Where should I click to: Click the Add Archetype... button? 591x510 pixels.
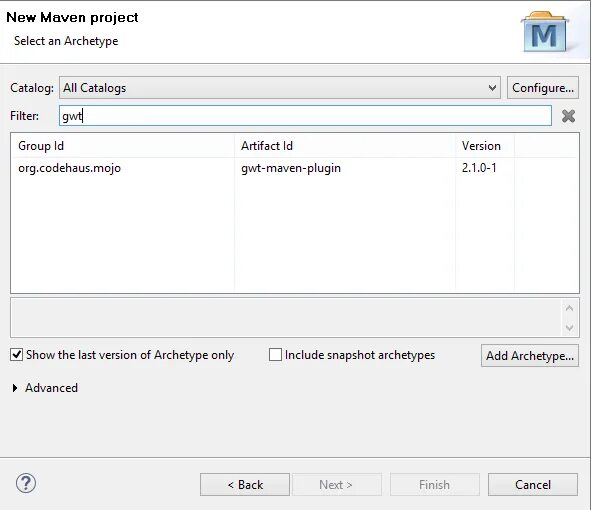530,355
